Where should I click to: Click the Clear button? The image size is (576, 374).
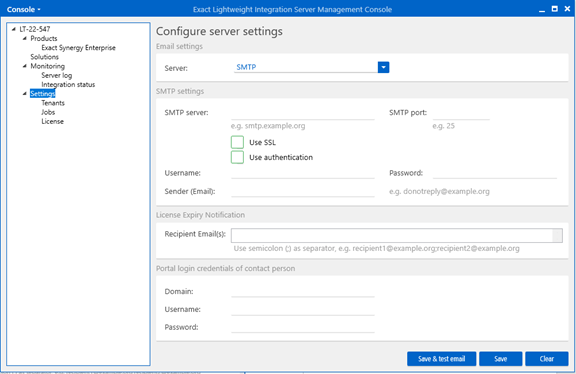[x=547, y=359]
